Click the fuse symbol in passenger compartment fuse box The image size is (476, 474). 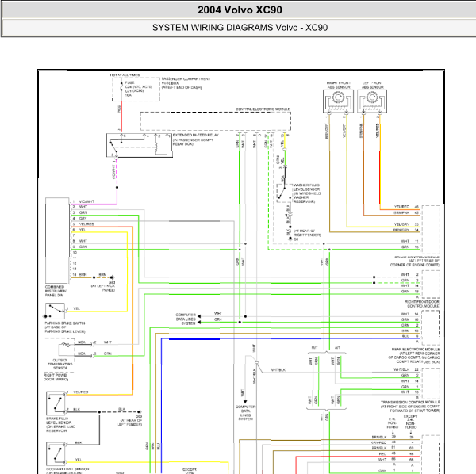point(121,87)
